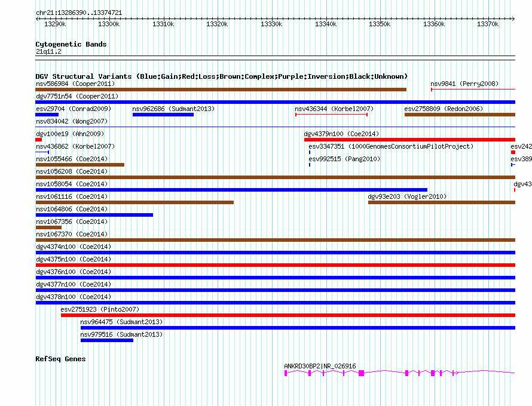This screenshot has height=406, width=532.
Task: Click the dgv4378n100 (Coe2014) label
Action: [x=74, y=297]
